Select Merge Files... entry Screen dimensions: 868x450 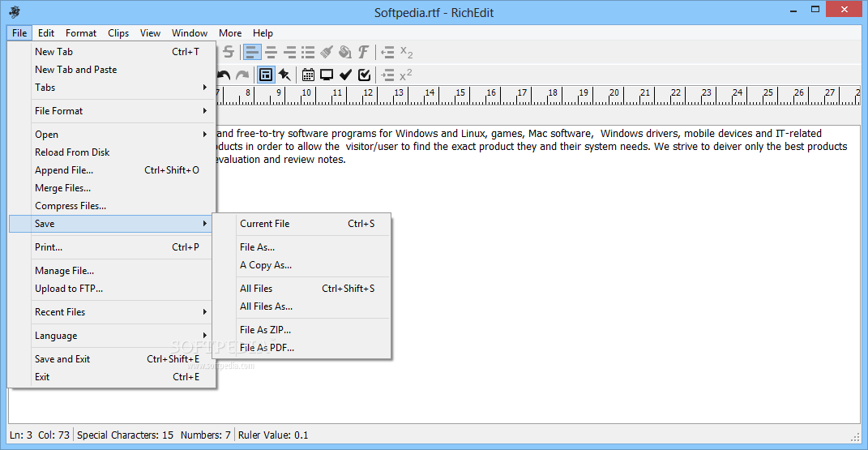tap(111, 188)
